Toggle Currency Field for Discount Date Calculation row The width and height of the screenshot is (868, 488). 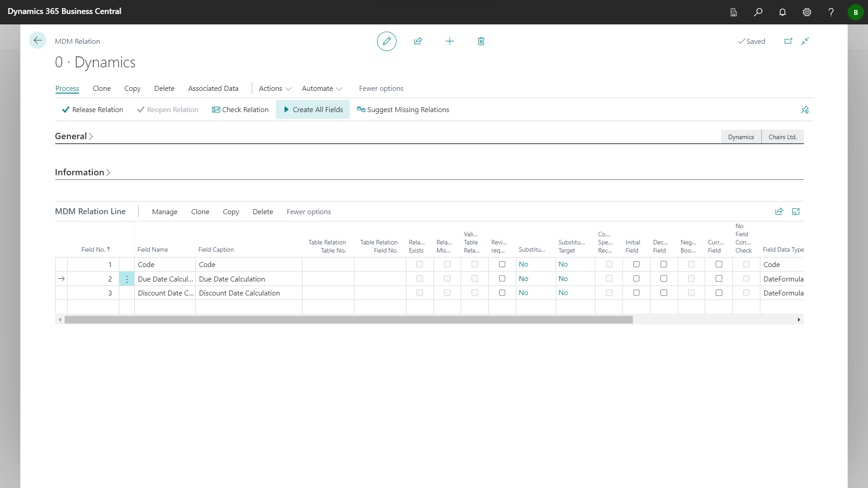coord(719,293)
